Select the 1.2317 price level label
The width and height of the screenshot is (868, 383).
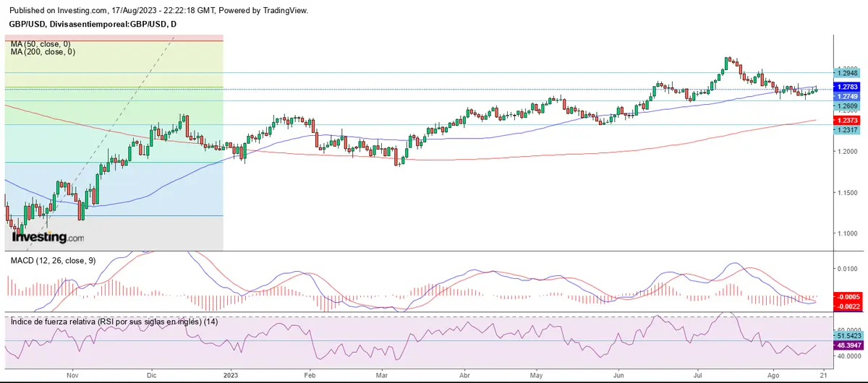[846, 130]
